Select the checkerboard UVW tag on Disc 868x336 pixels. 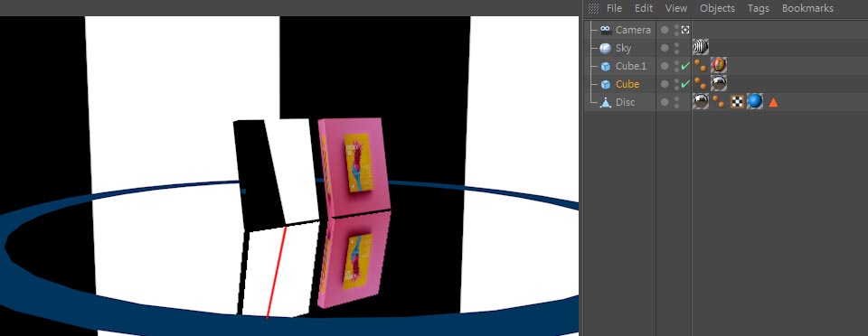[737, 102]
